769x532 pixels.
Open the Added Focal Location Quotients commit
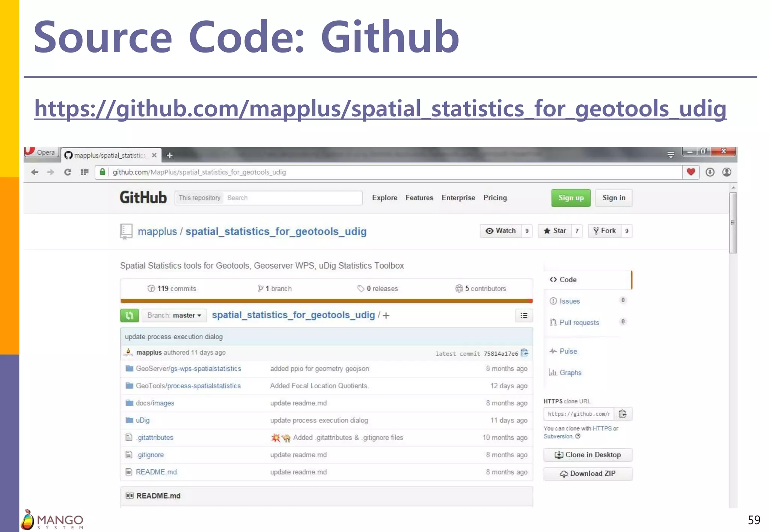(x=320, y=386)
